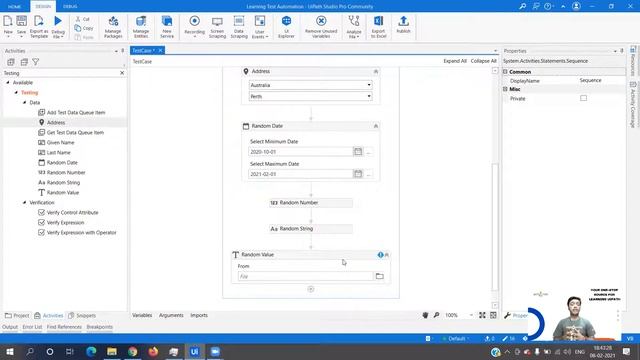The width and height of the screenshot is (640, 360).
Task: Switch to the Snippets panel tab
Action: 82,316
